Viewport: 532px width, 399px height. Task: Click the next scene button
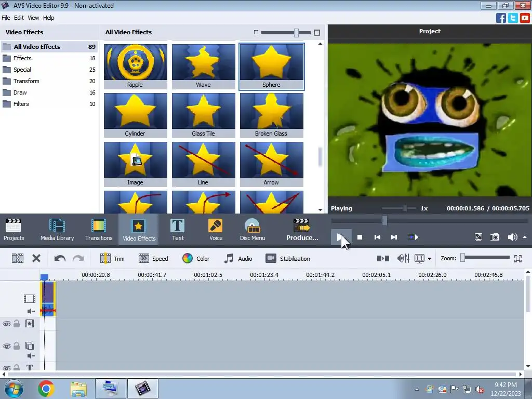point(413,237)
